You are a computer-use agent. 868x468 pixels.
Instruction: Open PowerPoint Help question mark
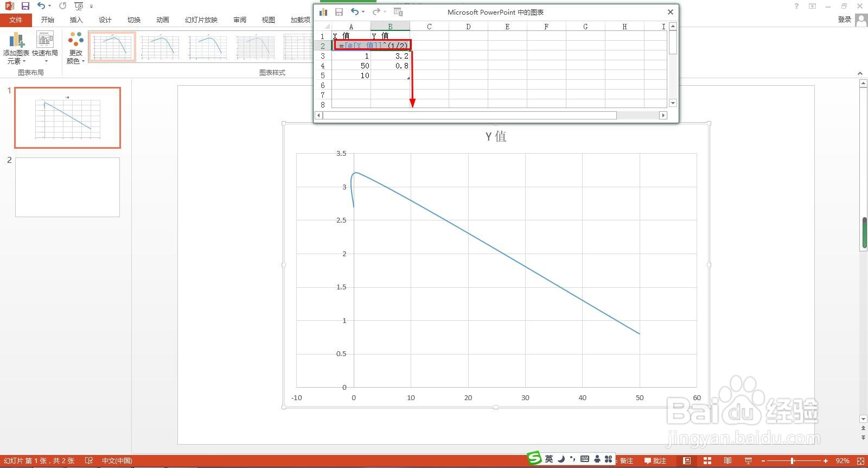click(796, 6)
